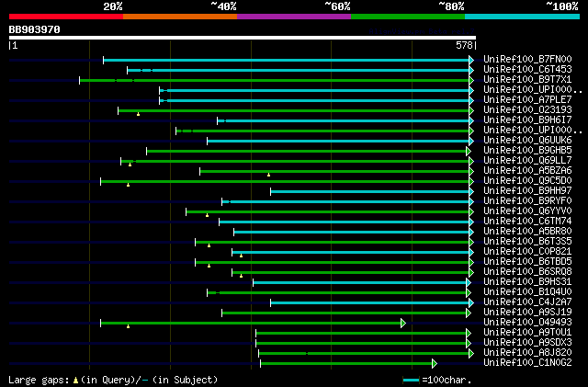Image resolution: width=588 pixels, height=387 pixels.
Task: Click the orange ~40% identity legend segment
Action: tap(180, 17)
